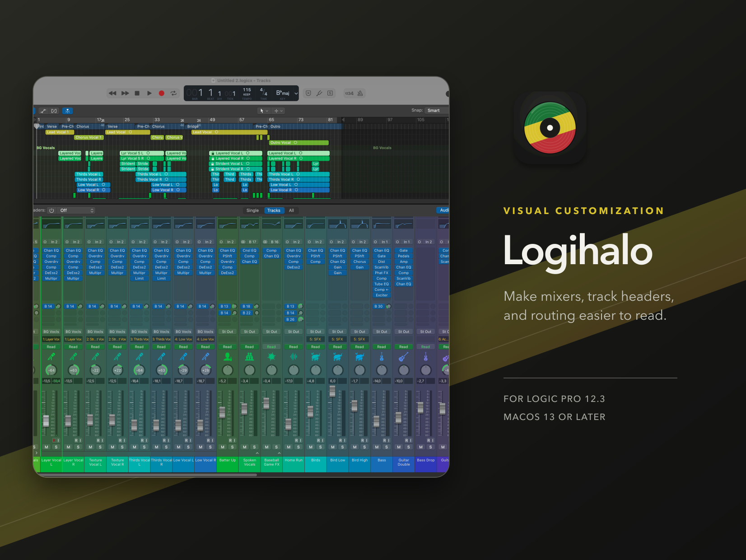The width and height of the screenshot is (746, 560).
Task: Click the Bass Drop channel track icon
Action: pyautogui.click(x=425, y=357)
